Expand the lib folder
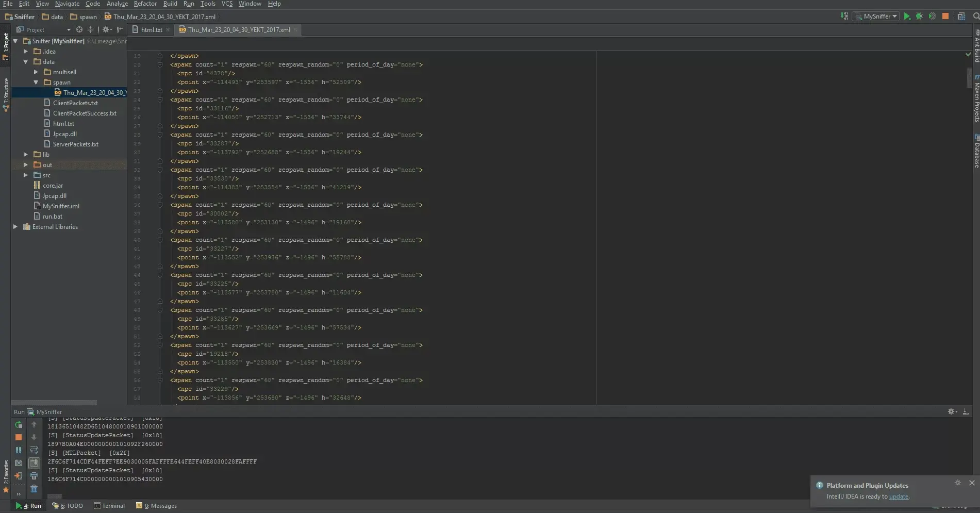This screenshot has width=980, height=513. point(26,155)
